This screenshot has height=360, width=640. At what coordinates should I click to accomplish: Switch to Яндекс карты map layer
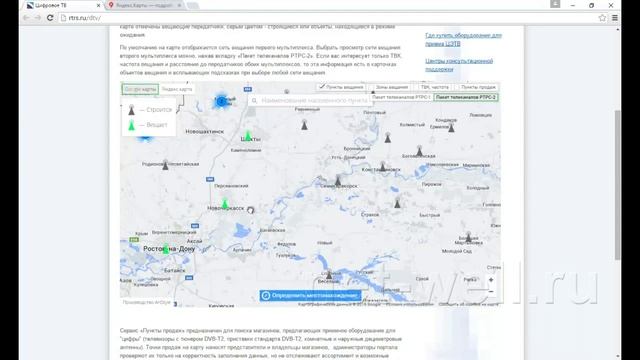pyautogui.click(x=177, y=89)
